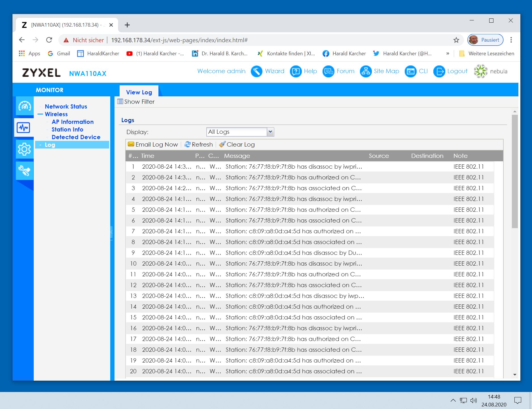Image resolution: width=532 pixels, height=409 pixels.
Task: Select the Monitor waveform icon in sidebar
Action: (24, 128)
